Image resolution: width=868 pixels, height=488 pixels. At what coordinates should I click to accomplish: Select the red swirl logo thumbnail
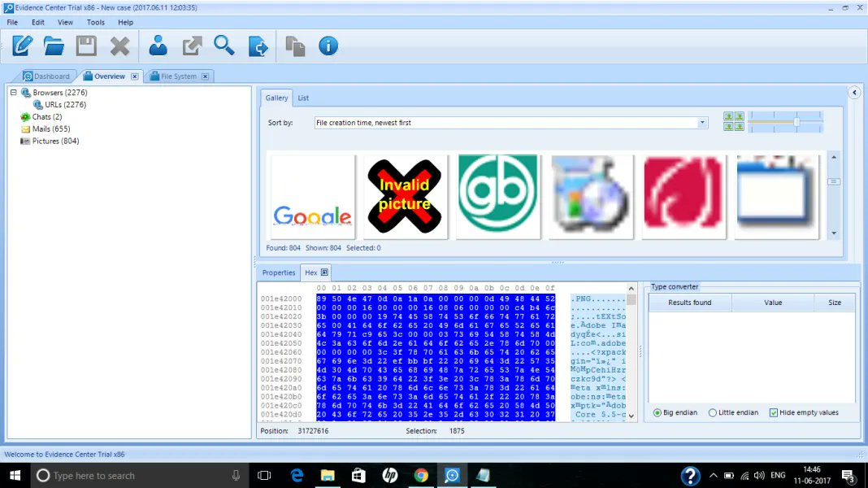click(x=684, y=197)
